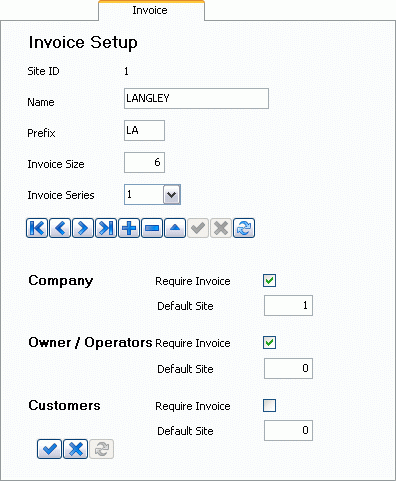396x481 pixels.
Task: Insert new record with plus icon
Action: point(129,228)
